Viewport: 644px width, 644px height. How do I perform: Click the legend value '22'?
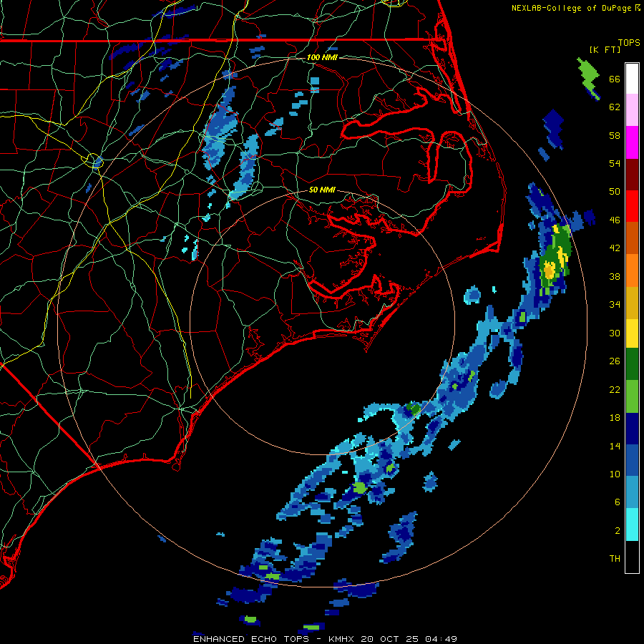(x=615, y=389)
